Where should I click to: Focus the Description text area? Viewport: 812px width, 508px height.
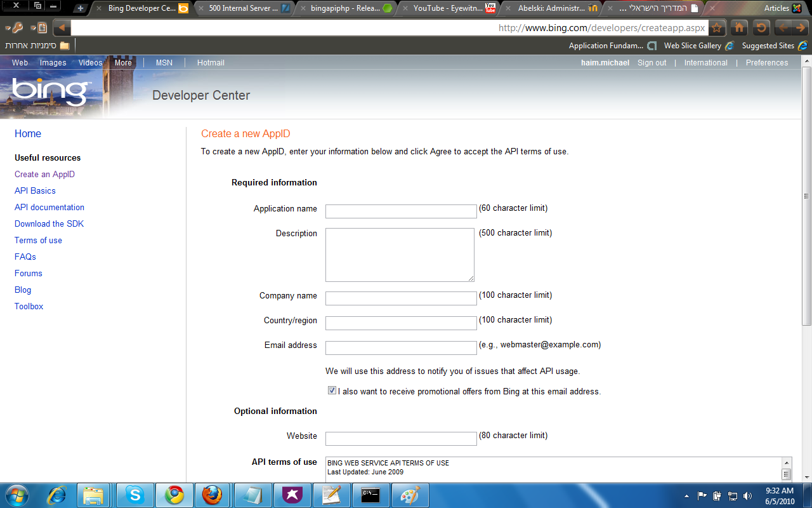click(x=400, y=255)
